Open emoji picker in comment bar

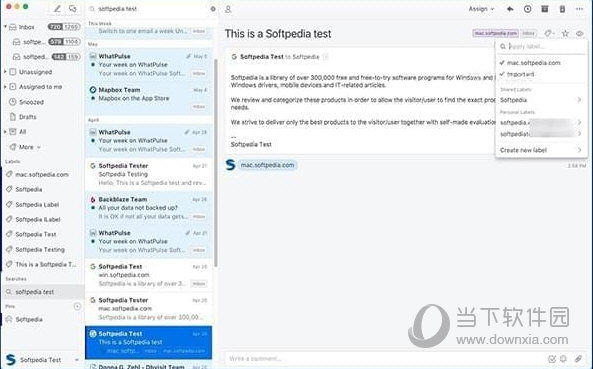click(563, 359)
